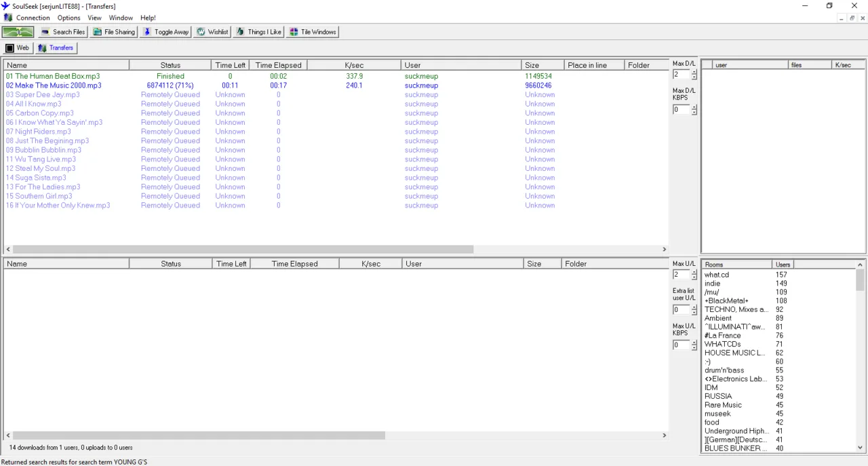This screenshot has width=868, height=466.
Task: Switch to the Web window tab
Action: (18, 48)
